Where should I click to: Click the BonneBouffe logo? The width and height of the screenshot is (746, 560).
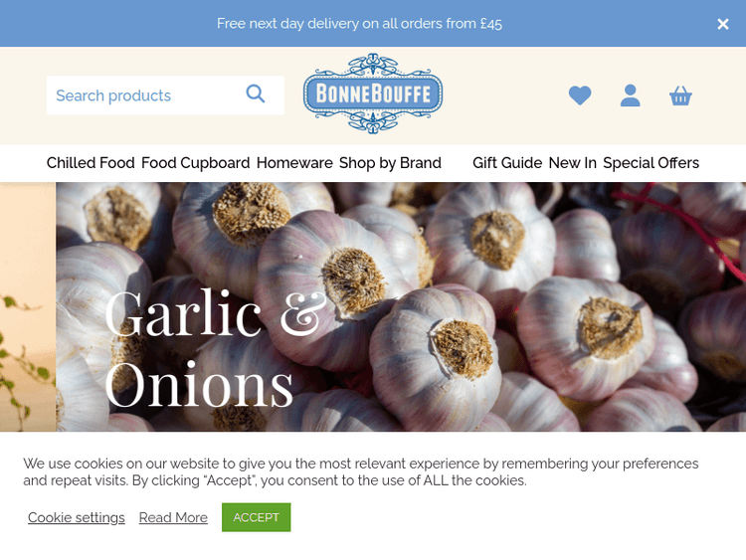(x=373, y=93)
